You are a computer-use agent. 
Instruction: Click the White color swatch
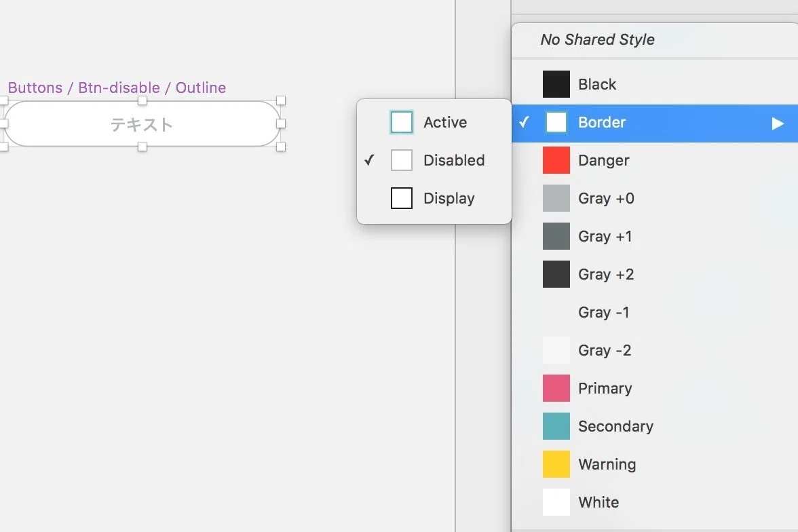coord(556,502)
